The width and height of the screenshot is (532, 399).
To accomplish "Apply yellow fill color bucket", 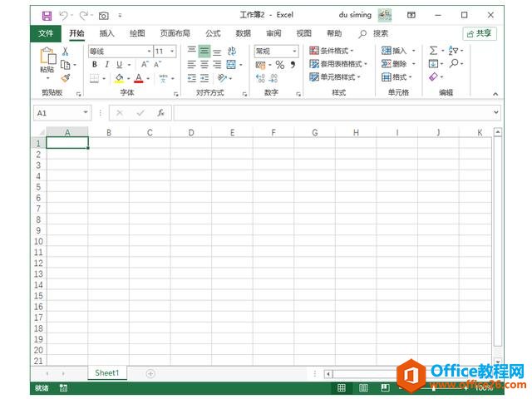I will [119, 78].
